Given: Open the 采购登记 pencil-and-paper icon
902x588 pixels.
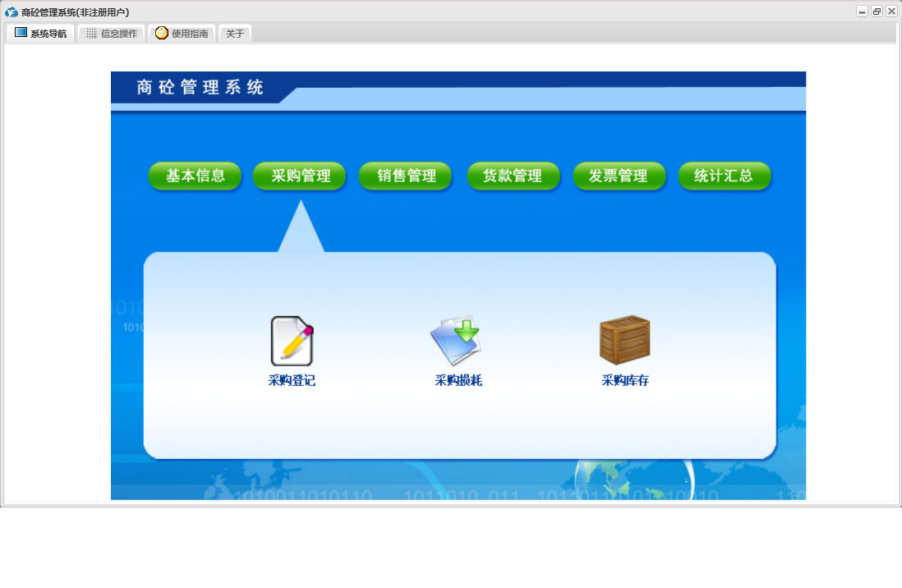Looking at the screenshot, I should pos(292,341).
